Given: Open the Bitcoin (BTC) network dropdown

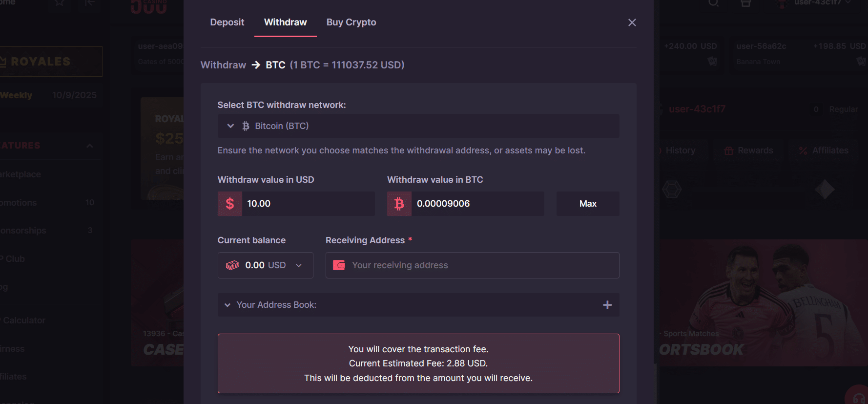Looking at the screenshot, I should pyautogui.click(x=418, y=126).
